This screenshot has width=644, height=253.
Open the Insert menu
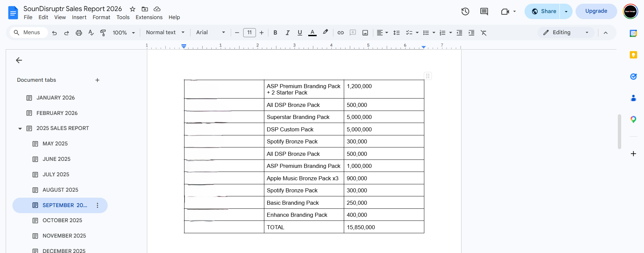point(79,17)
